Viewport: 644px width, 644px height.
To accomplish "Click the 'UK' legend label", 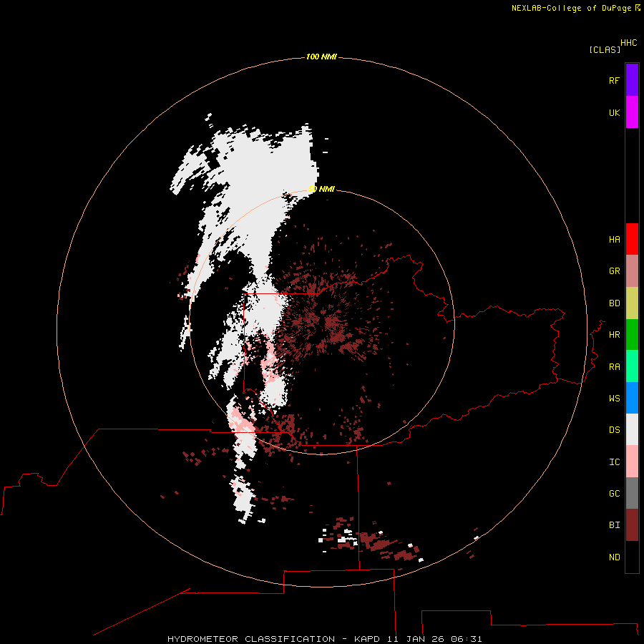I will (614, 112).
